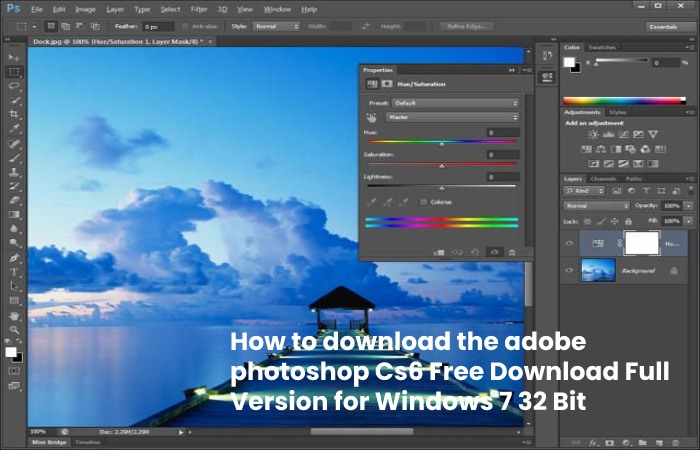Open the Master channel dropdown

coord(452,117)
